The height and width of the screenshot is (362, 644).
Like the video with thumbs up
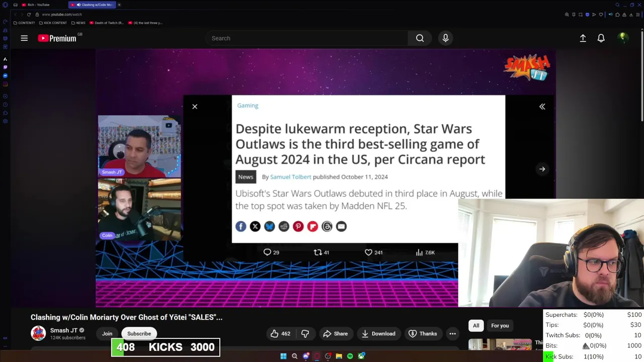tap(280, 333)
